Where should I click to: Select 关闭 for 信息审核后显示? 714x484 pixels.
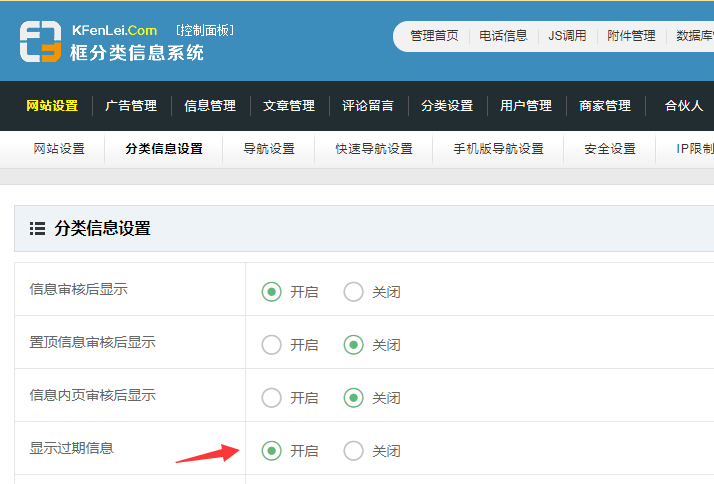(x=353, y=292)
